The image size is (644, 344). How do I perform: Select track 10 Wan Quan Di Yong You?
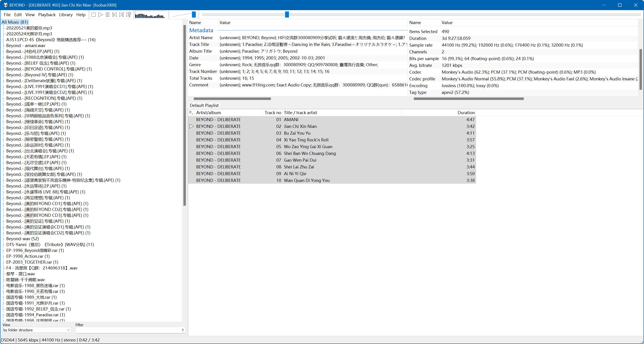[332, 180]
